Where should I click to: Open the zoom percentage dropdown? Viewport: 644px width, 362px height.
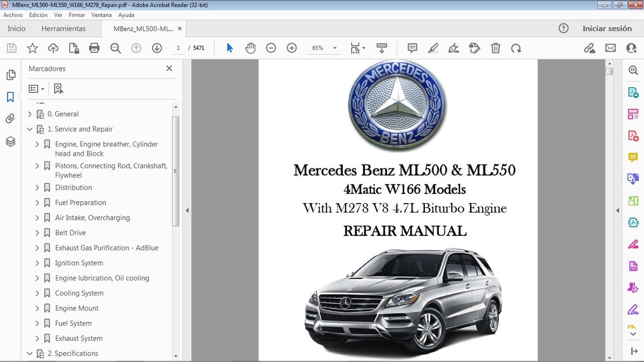click(334, 48)
